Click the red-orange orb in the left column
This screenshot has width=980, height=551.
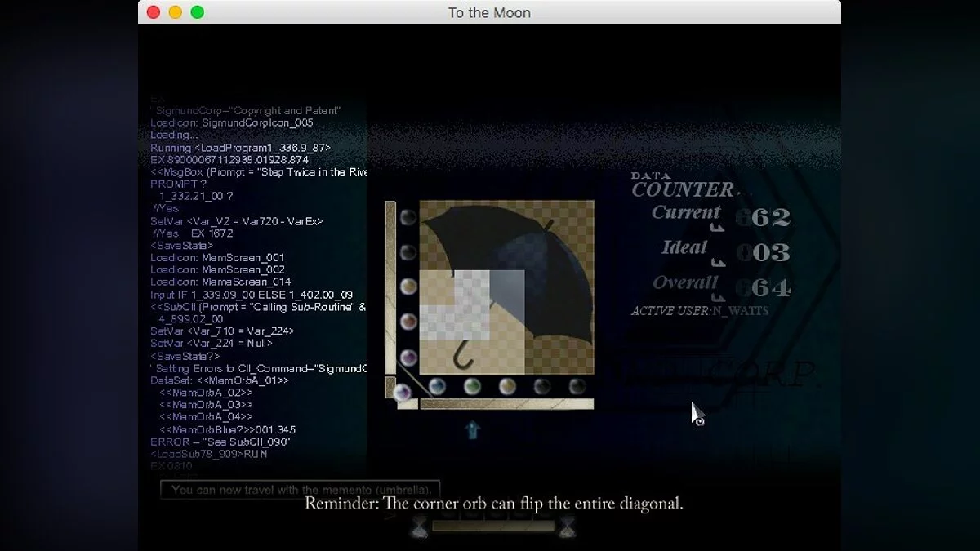[x=408, y=322]
